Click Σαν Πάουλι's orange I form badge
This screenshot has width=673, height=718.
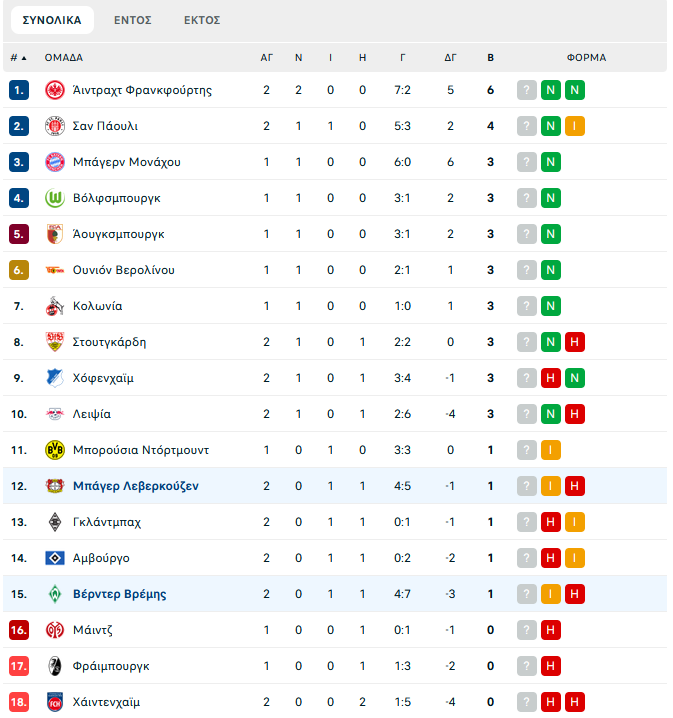[575, 126]
